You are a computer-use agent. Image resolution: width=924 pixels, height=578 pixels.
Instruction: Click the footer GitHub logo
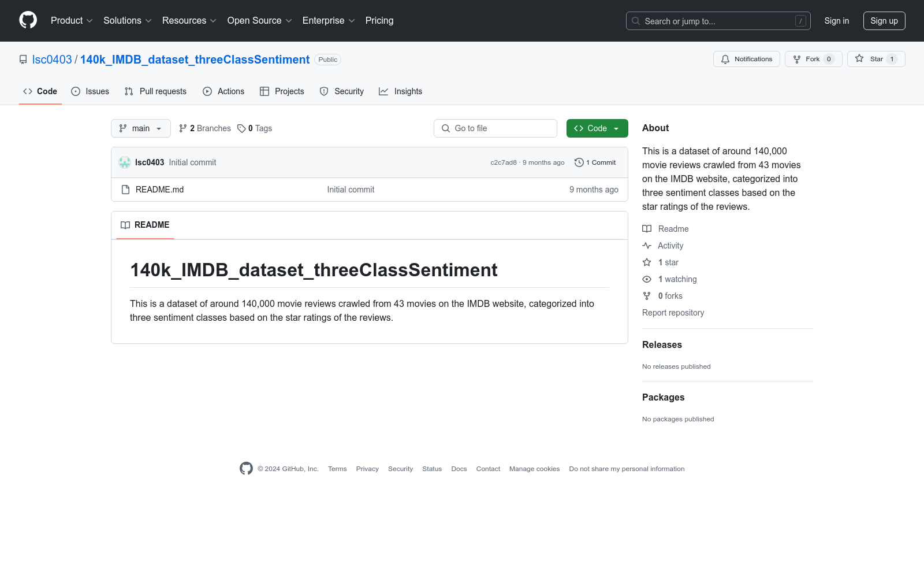point(246,469)
